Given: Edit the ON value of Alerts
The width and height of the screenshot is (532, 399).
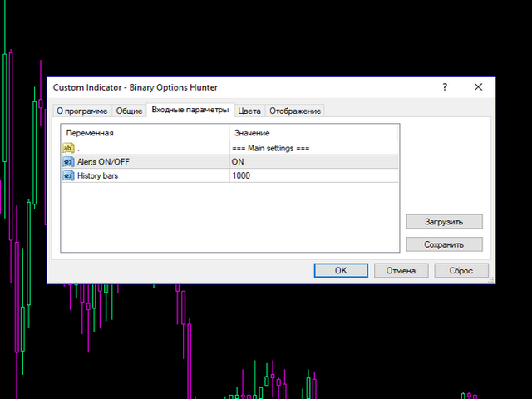Looking at the screenshot, I should pos(314,162).
